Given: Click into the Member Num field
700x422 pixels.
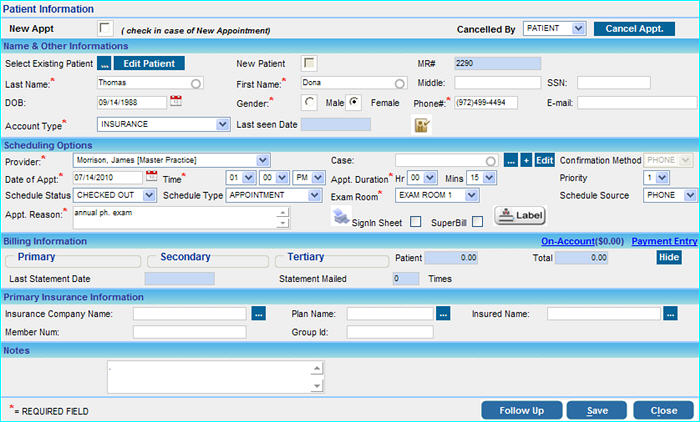Looking at the screenshot, I should [190, 332].
